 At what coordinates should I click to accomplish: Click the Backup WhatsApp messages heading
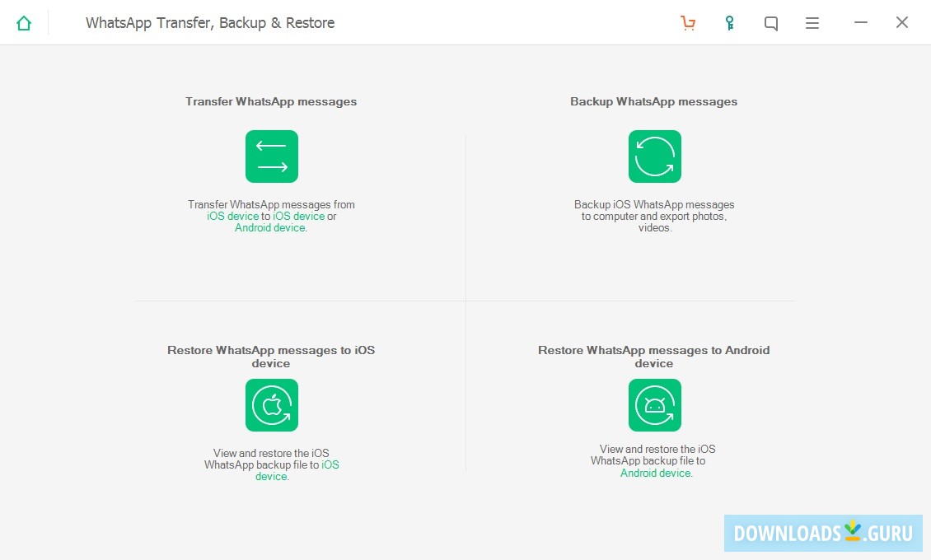(x=653, y=101)
